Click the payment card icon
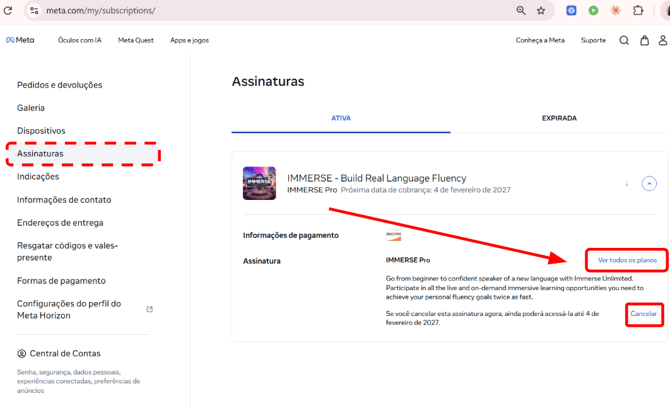This screenshot has height=408, width=670. tap(394, 235)
